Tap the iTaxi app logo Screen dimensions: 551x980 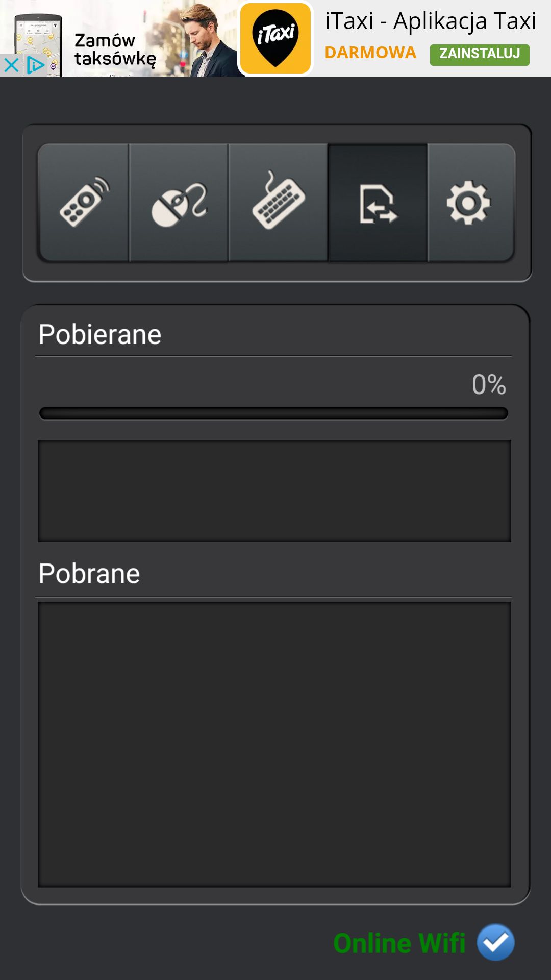click(x=275, y=38)
